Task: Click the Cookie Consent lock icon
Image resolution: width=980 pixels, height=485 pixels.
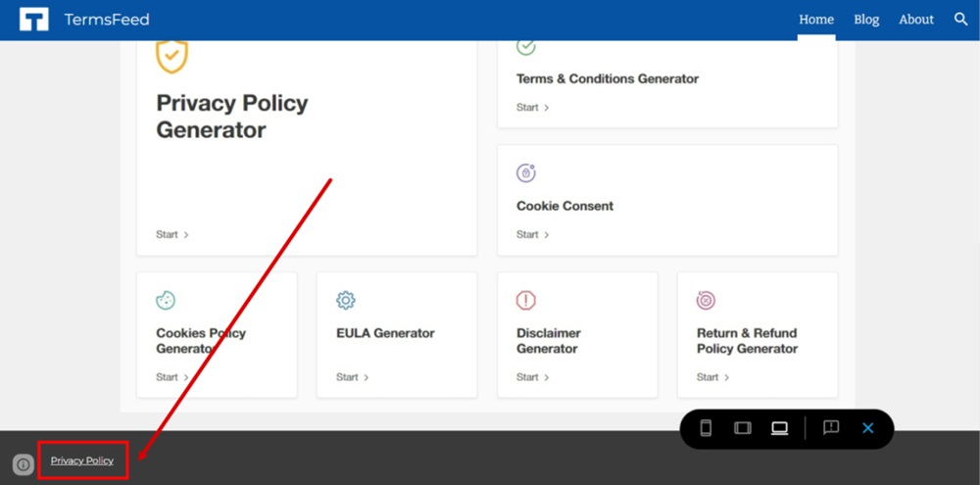Action: point(526,173)
